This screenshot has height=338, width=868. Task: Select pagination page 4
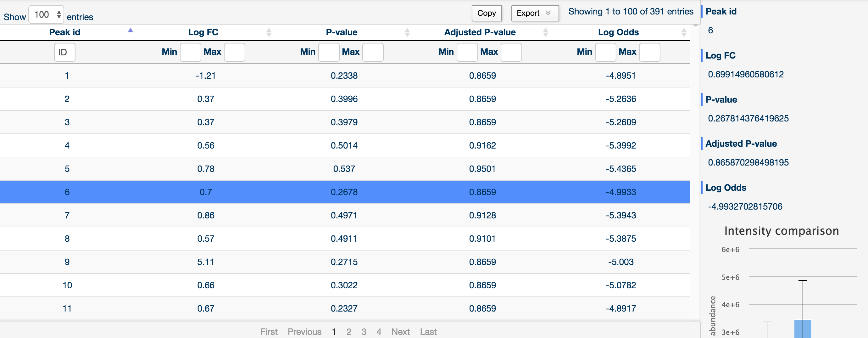click(x=379, y=332)
